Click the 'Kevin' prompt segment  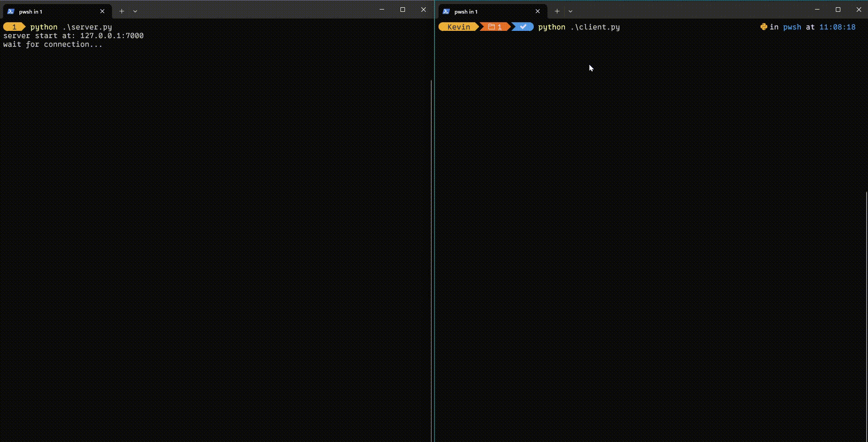click(458, 27)
